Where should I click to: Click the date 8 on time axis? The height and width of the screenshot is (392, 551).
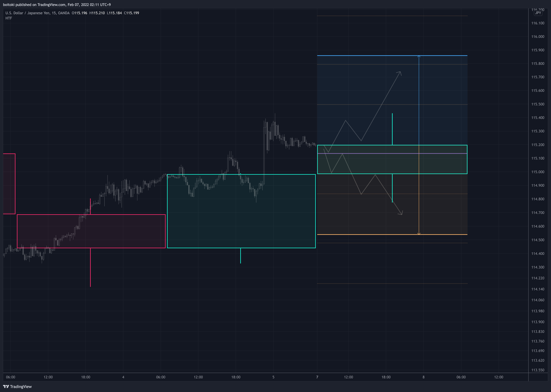pos(424,377)
